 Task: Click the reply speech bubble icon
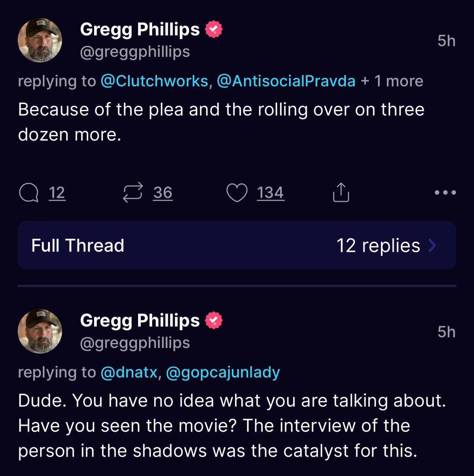click(29, 193)
